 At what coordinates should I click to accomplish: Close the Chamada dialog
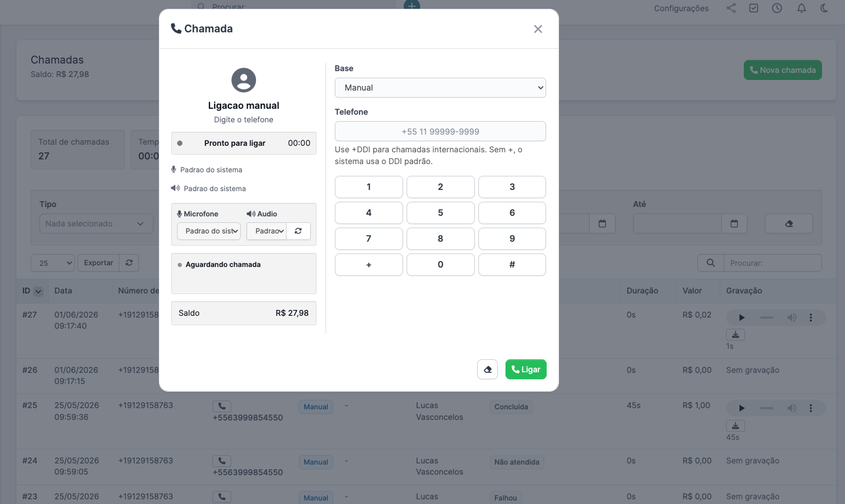(x=538, y=29)
